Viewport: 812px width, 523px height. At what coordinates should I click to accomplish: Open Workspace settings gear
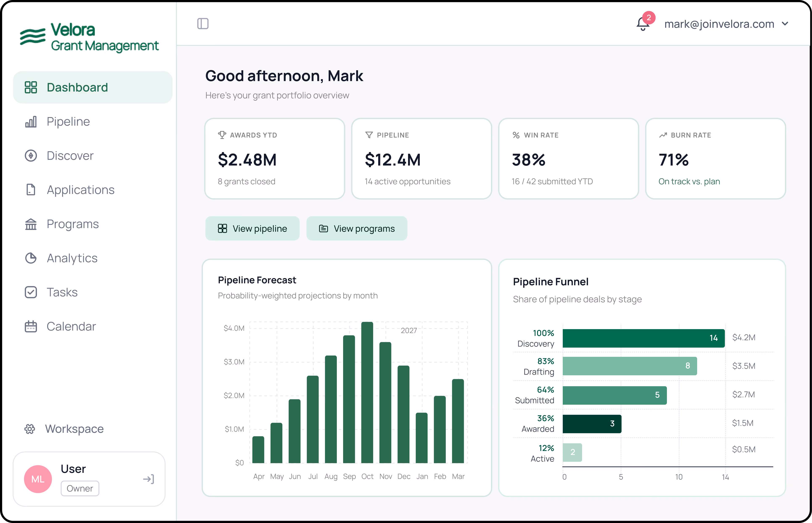pyautogui.click(x=30, y=429)
